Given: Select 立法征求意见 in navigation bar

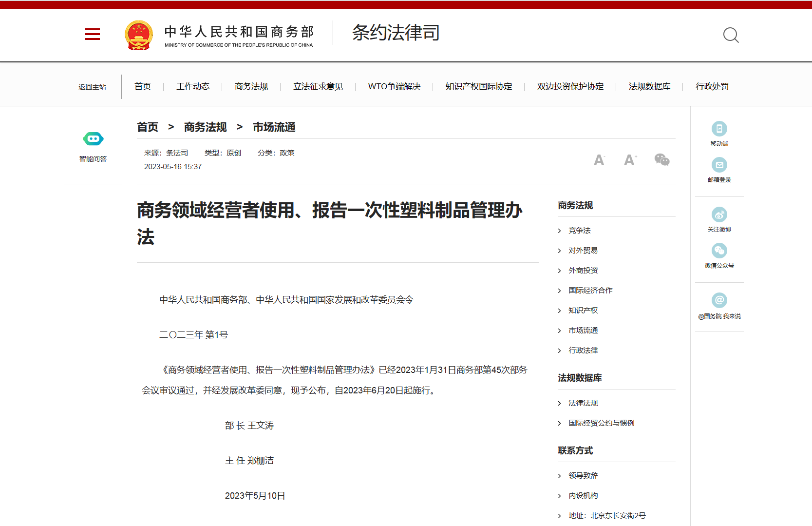Looking at the screenshot, I should click(318, 87).
